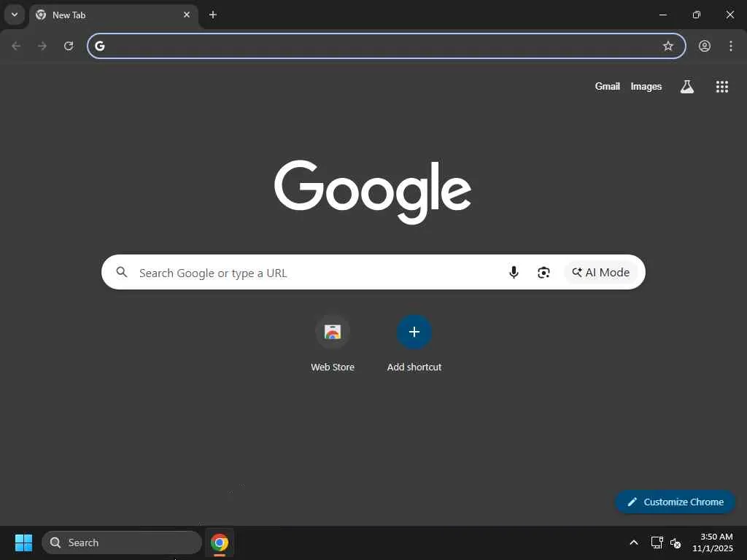Go back with the back arrow
The width and height of the screenshot is (747, 560).
(16, 46)
